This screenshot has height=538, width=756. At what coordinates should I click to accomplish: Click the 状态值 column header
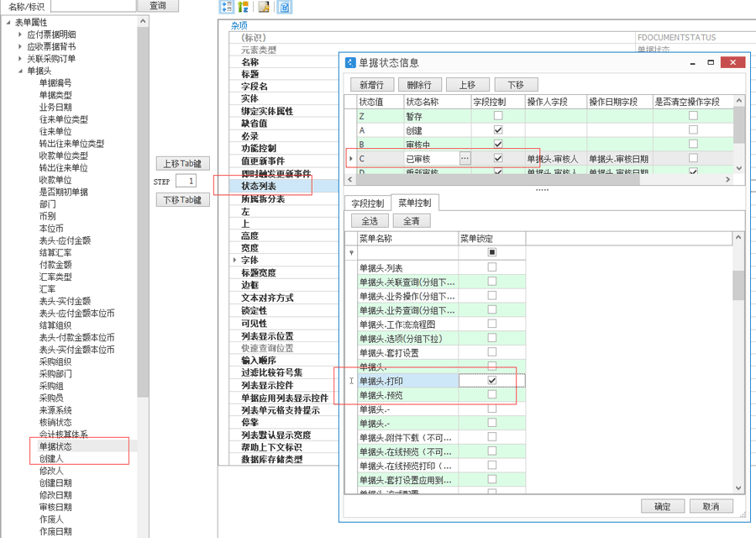point(381,102)
